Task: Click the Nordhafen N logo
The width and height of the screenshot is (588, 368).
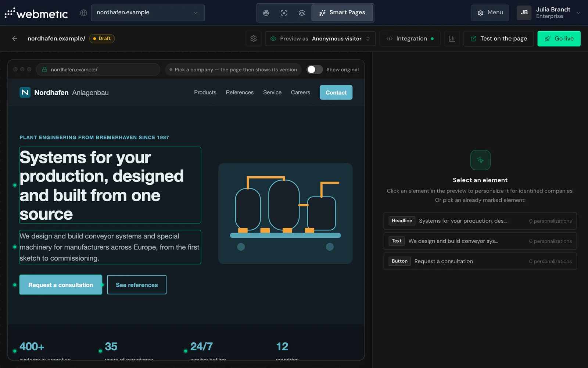Action: [25, 92]
